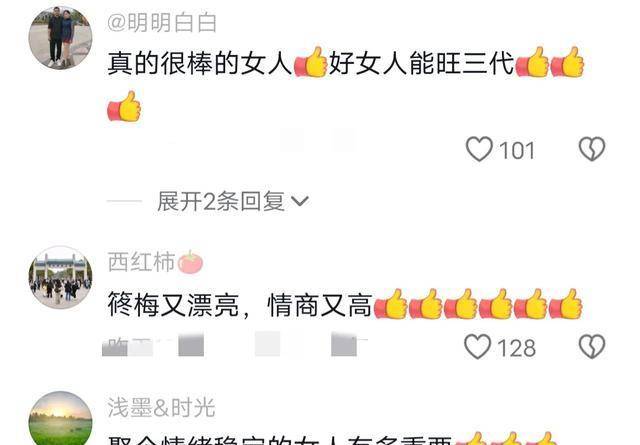This screenshot has width=640, height=445.
Task: Open 明明白白's profile avatar
Action: [x=60, y=38]
